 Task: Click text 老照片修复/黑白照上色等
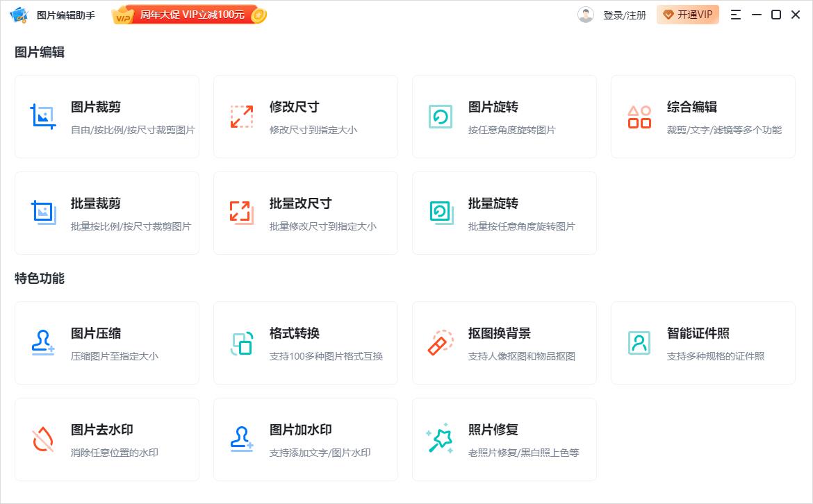coord(523,453)
